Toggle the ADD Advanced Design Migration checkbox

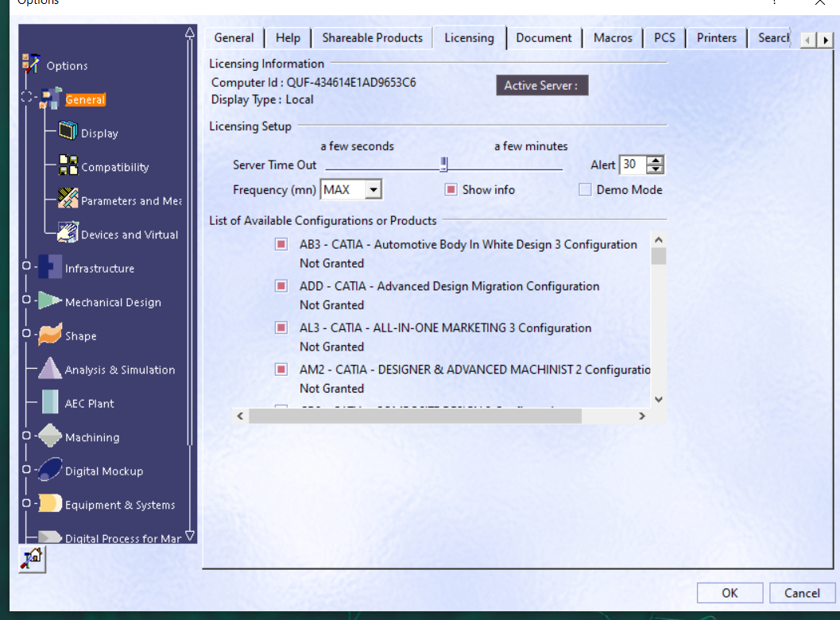pos(281,286)
